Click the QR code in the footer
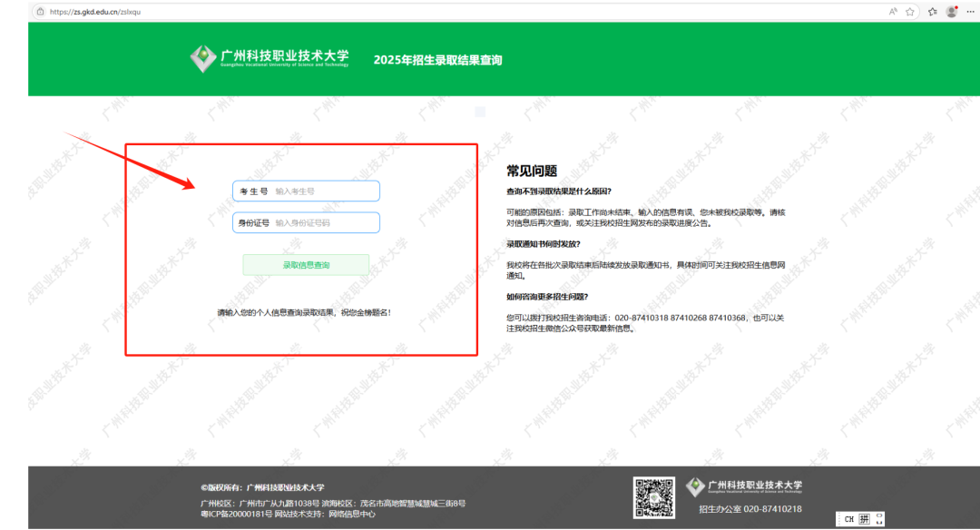This screenshot has width=980, height=530. (653, 497)
